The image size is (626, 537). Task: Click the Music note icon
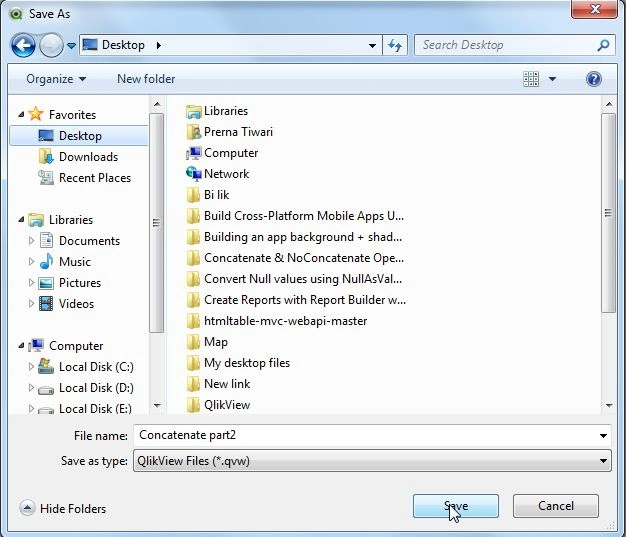point(46,262)
